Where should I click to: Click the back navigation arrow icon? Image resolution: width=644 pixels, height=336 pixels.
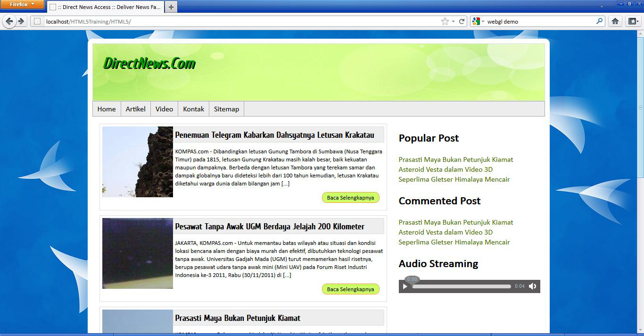click(9, 21)
